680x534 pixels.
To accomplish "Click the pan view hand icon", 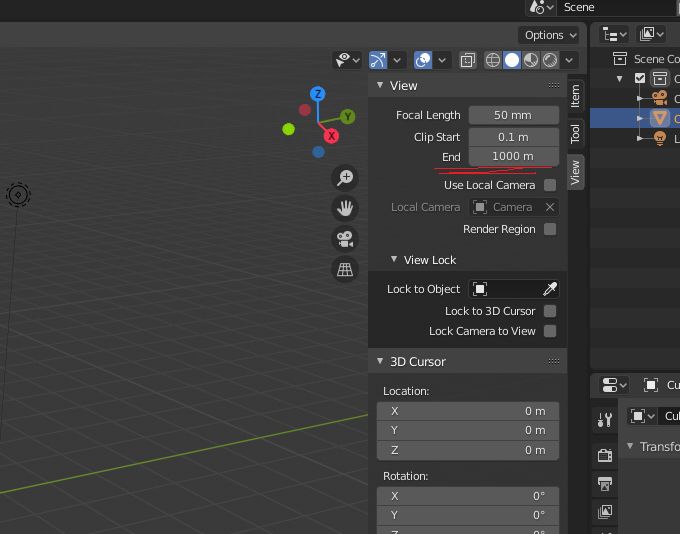I will click(345, 208).
